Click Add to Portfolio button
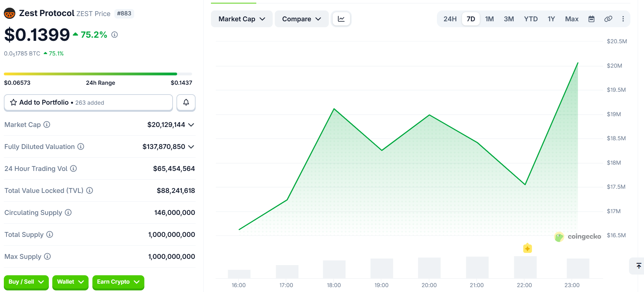 click(x=88, y=103)
